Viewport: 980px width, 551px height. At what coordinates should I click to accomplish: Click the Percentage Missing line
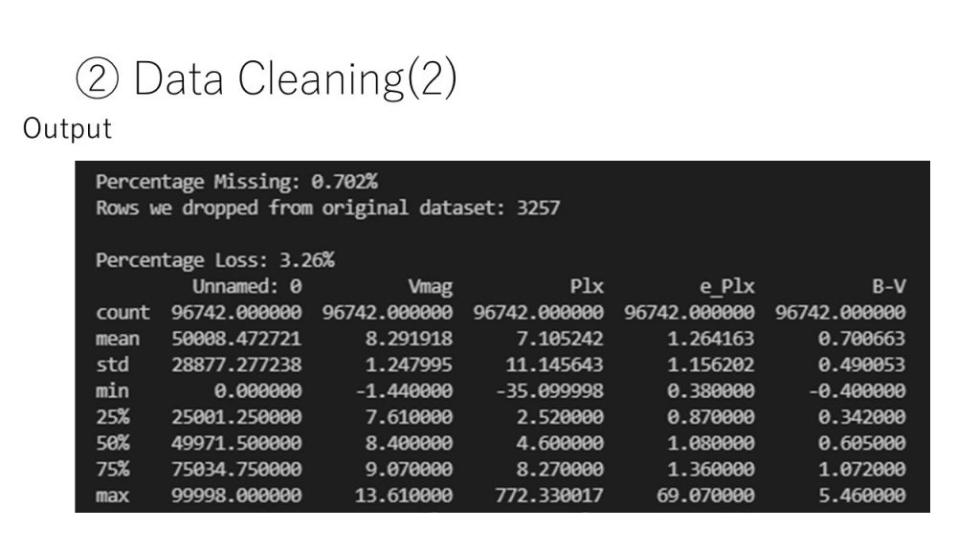237,182
